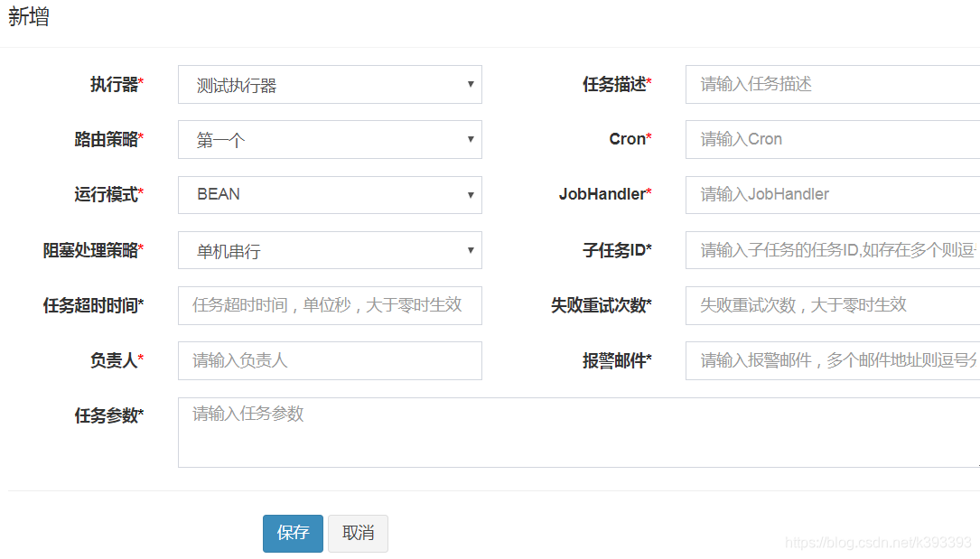Image resolution: width=980 pixels, height=559 pixels.
Task: Click the 子任务ID field label
Action: (617, 250)
